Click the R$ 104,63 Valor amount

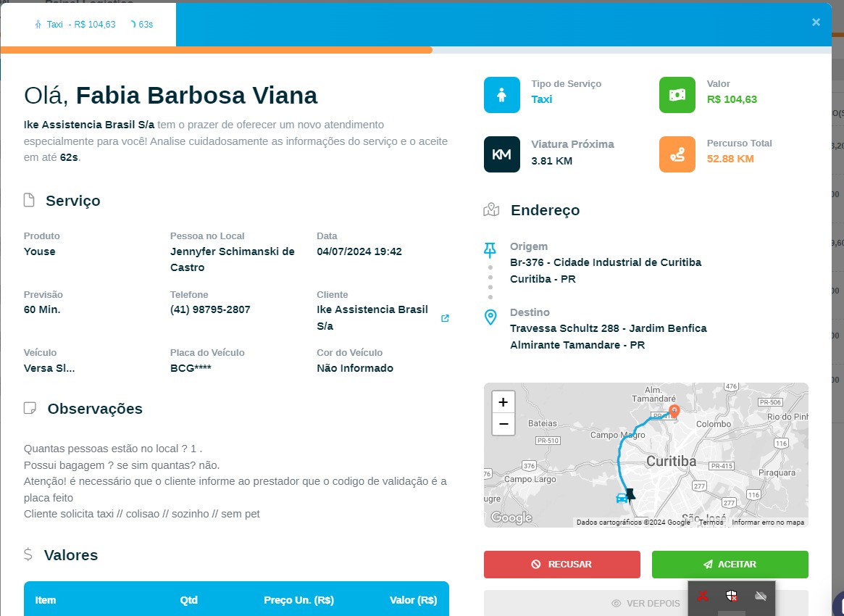click(732, 99)
